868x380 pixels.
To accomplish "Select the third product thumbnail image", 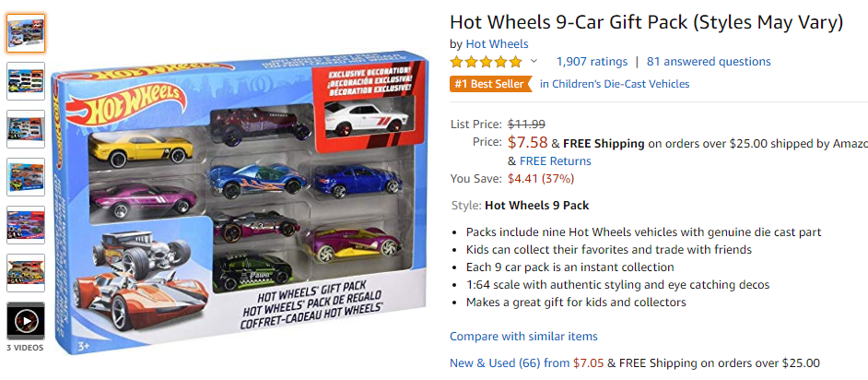I will coord(26,129).
